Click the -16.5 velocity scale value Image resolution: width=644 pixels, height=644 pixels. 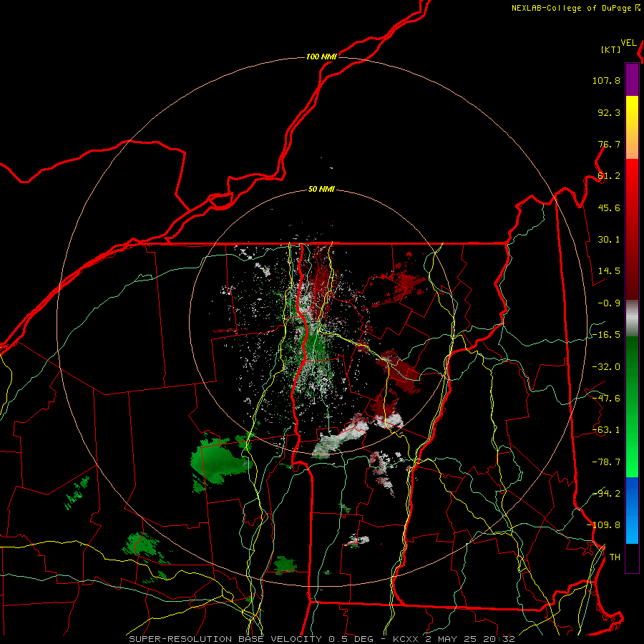(x=606, y=335)
